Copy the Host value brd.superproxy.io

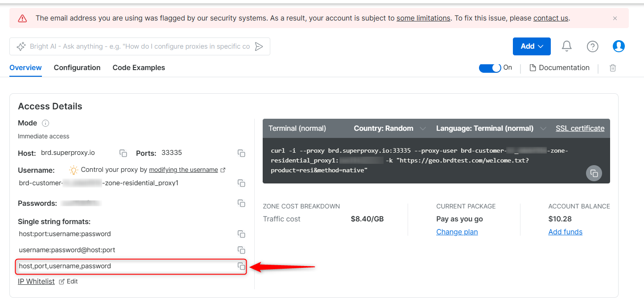point(124,153)
